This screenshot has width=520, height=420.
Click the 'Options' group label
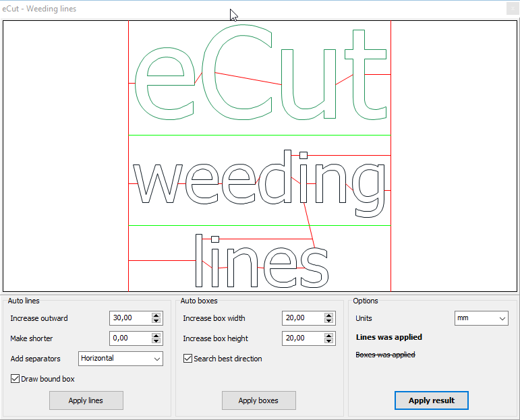click(366, 301)
